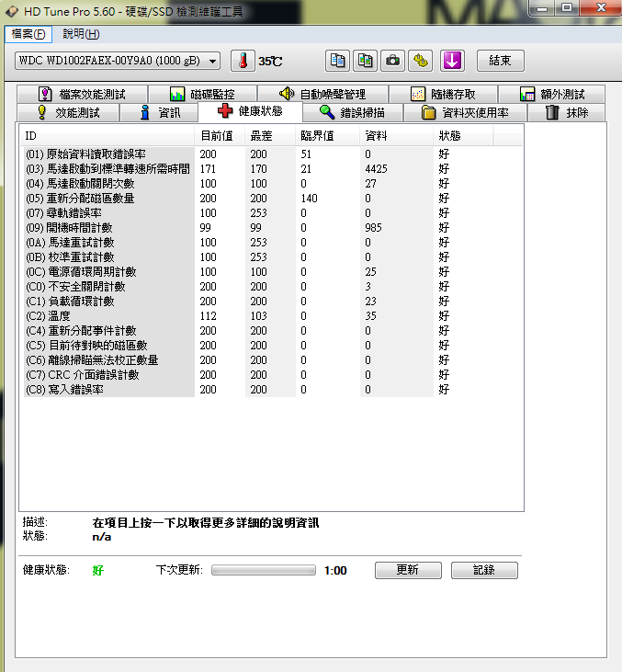Viewport: 622px width, 672px height.
Task: Open options via the gears icon
Action: point(420,61)
